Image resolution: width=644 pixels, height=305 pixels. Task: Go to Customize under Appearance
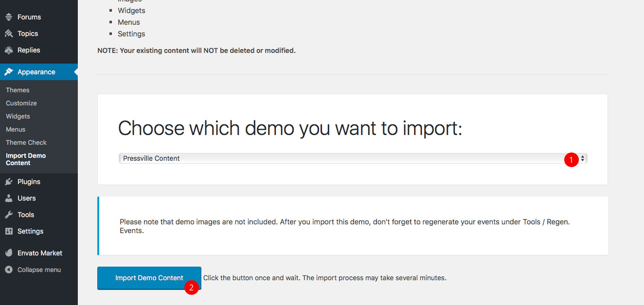(x=21, y=103)
